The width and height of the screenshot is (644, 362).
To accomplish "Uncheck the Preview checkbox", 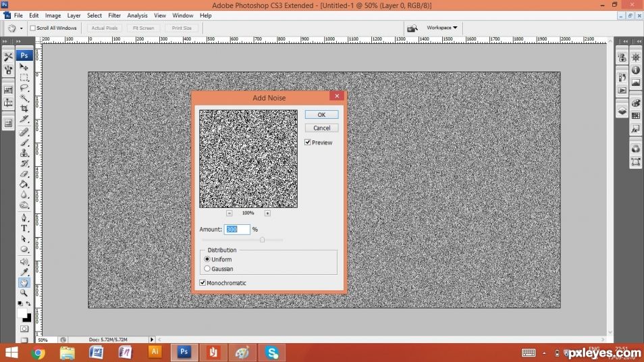I will (x=308, y=143).
